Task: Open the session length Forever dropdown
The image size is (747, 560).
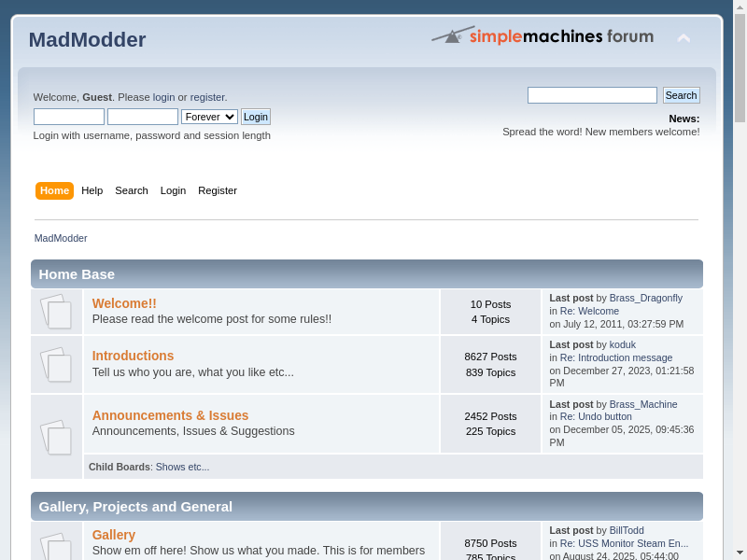Action: click(209, 117)
